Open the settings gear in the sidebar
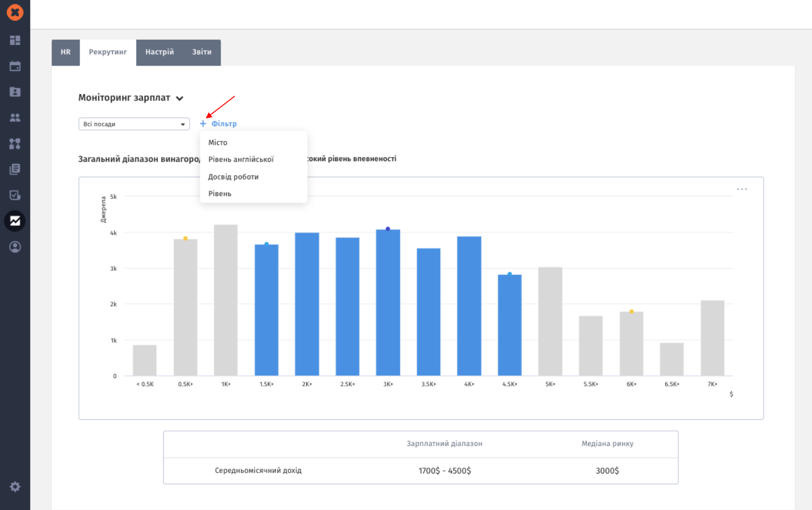The width and height of the screenshot is (812, 510). pyautogui.click(x=15, y=486)
